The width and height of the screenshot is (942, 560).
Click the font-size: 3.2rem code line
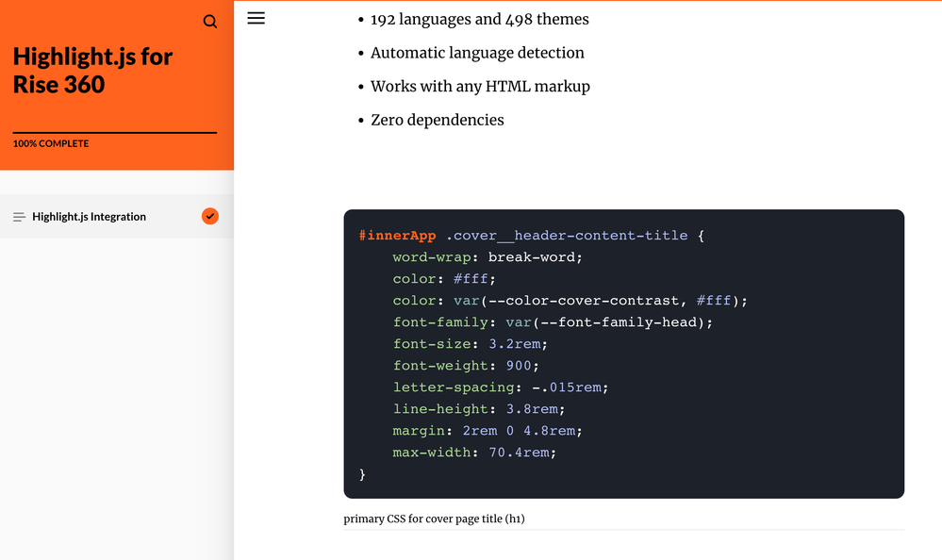point(470,344)
